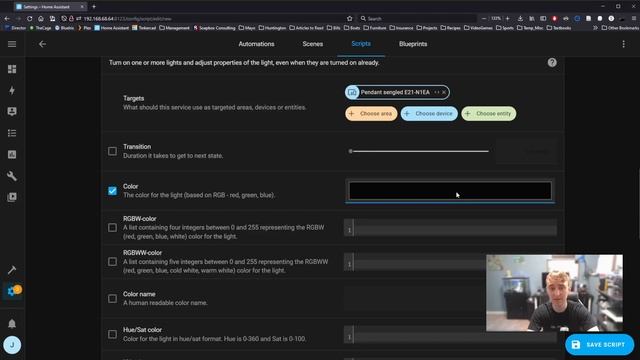The width and height of the screenshot is (640, 360).
Task: Enable the Hue/Sat color checkbox
Action: coord(112,334)
